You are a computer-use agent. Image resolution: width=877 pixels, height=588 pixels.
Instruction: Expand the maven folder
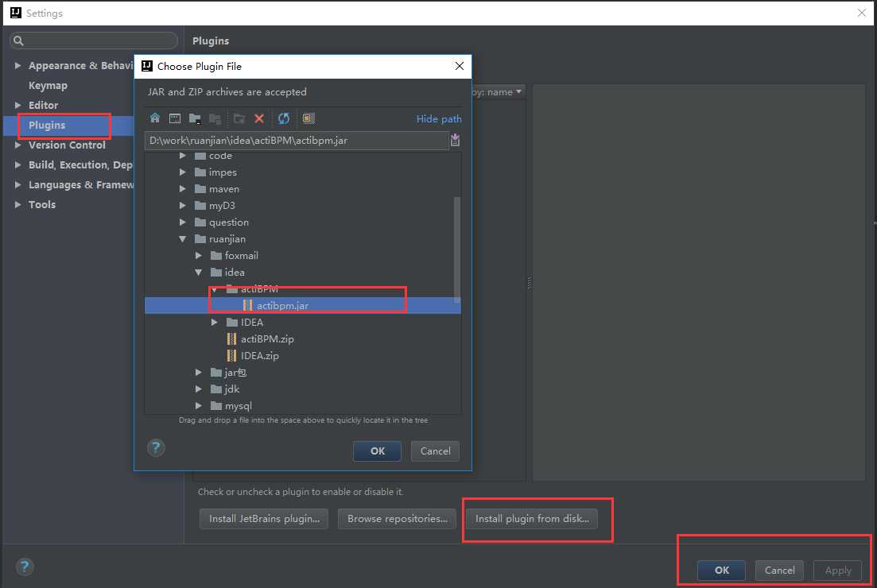click(183, 189)
